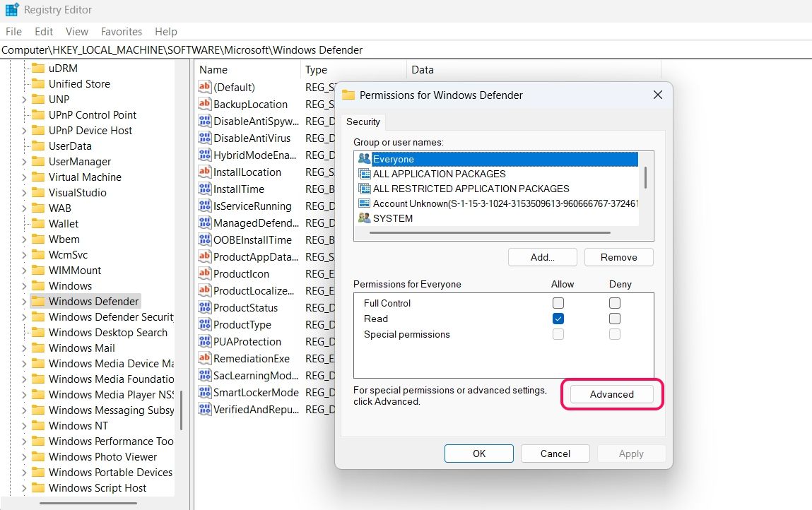Click the SacLearningMode DWORD icon

[x=204, y=375]
